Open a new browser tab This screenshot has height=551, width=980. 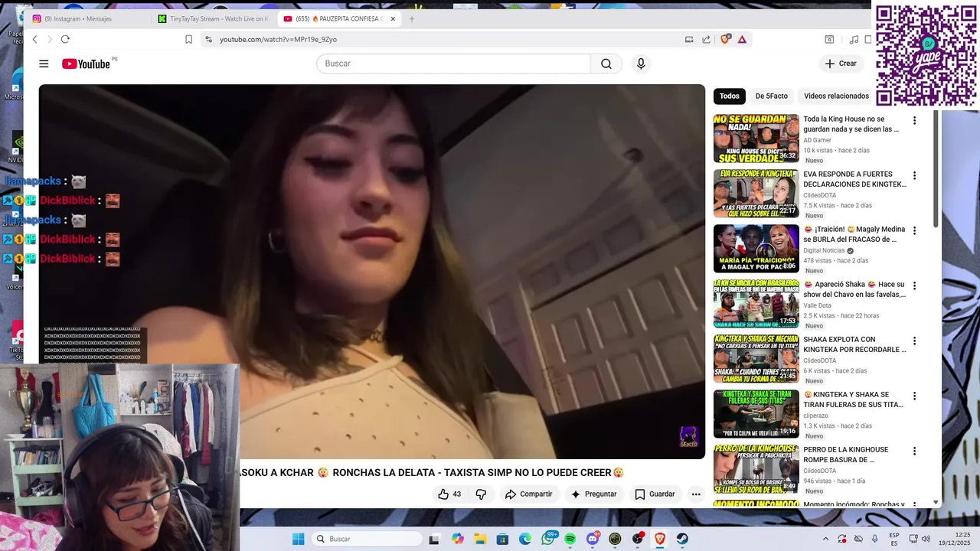[x=411, y=18]
